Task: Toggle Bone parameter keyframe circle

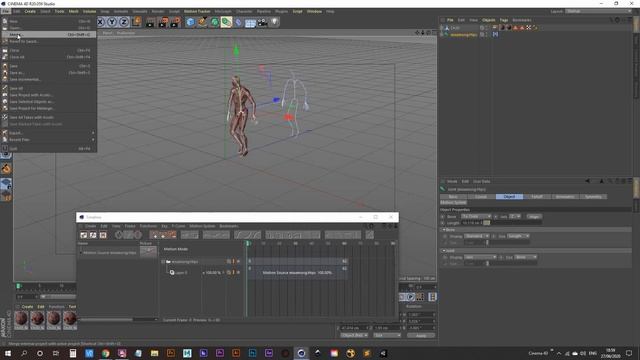Action: click(443, 216)
